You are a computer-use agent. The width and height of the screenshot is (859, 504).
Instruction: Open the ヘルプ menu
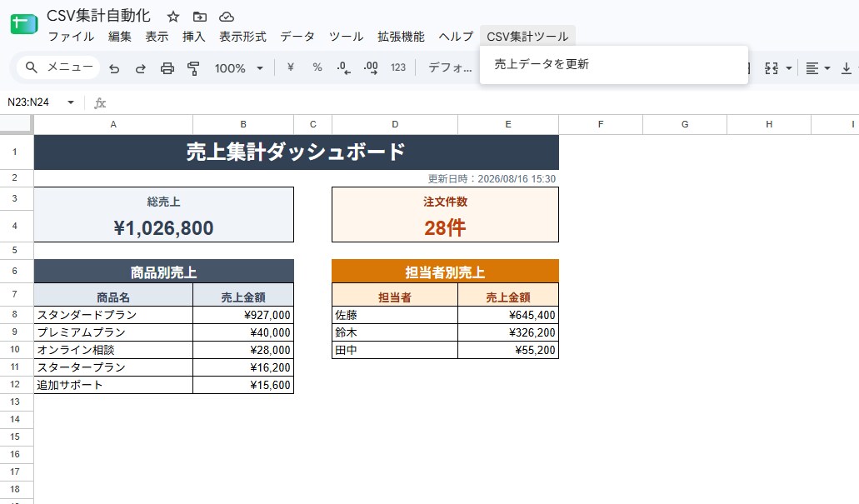(456, 37)
